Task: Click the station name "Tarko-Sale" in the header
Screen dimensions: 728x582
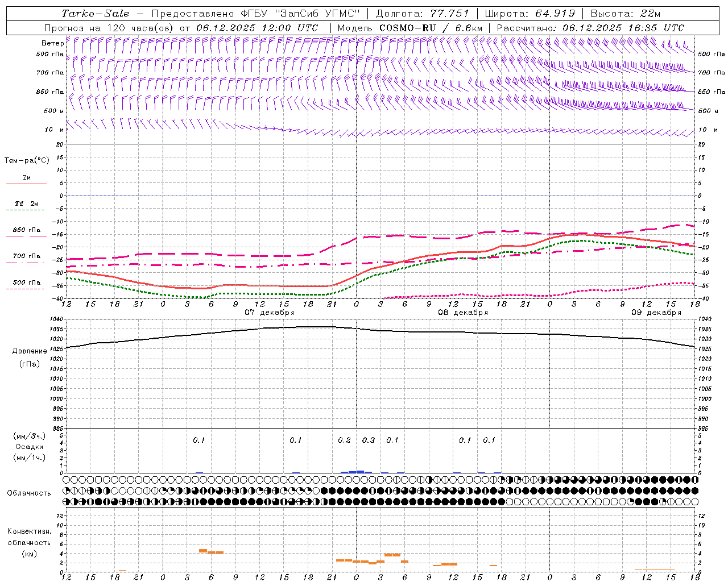Action: [96, 14]
